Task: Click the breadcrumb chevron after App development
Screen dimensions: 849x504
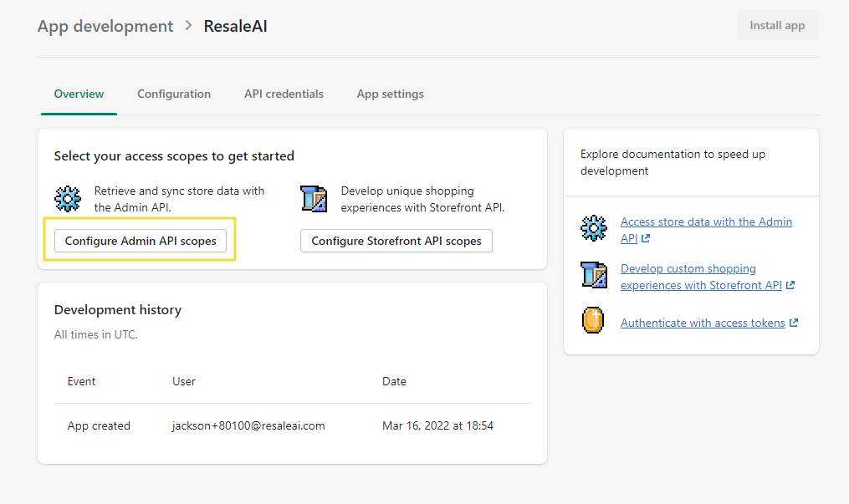Action: [188, 25]
